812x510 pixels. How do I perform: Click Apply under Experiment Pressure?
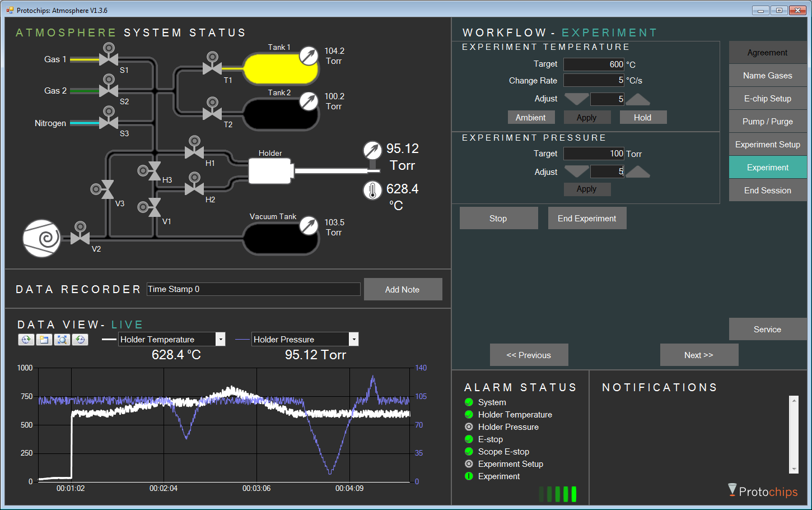click(587, 189)
